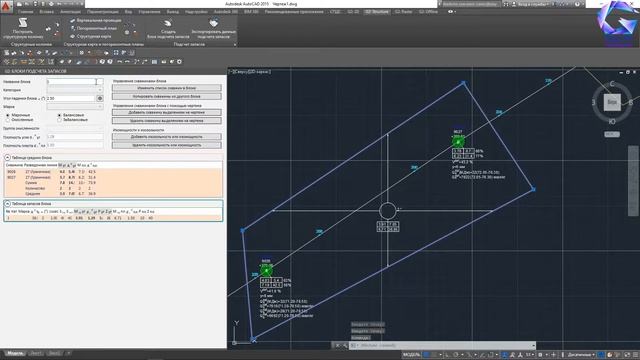Expand the Подсчет запасов ribbon panel arrow
640x360 pixels.
pos(235,44)
